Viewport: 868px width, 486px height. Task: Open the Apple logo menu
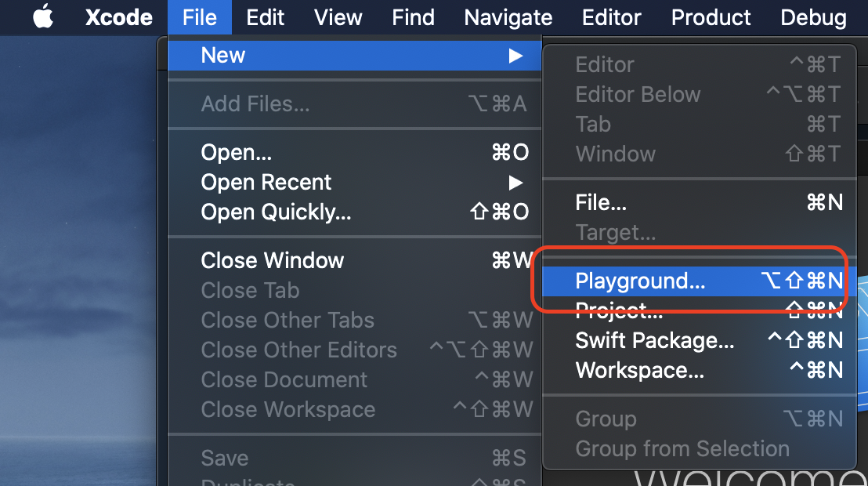coord(43,16)
